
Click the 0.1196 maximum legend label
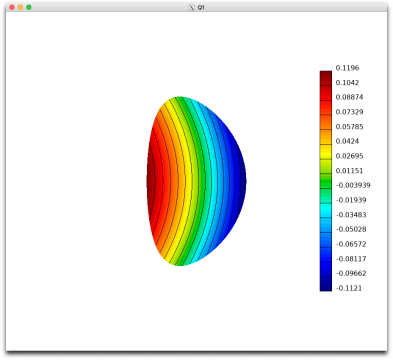[347, 68]
